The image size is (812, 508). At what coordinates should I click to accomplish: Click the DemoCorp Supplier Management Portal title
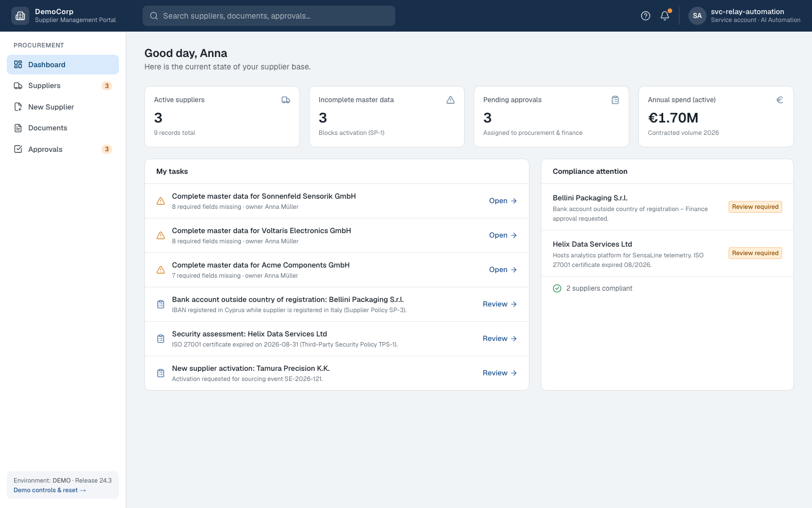pos(75,16)
